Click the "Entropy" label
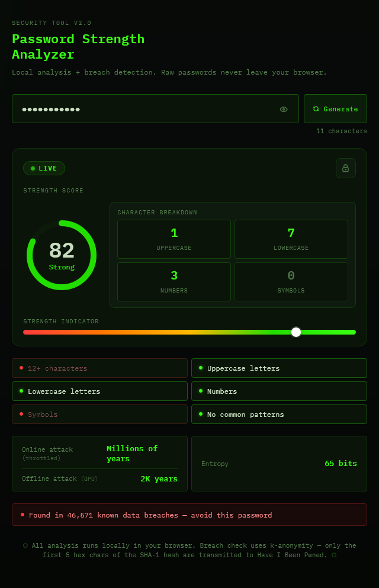379x588 pixels. click(215, 464)
